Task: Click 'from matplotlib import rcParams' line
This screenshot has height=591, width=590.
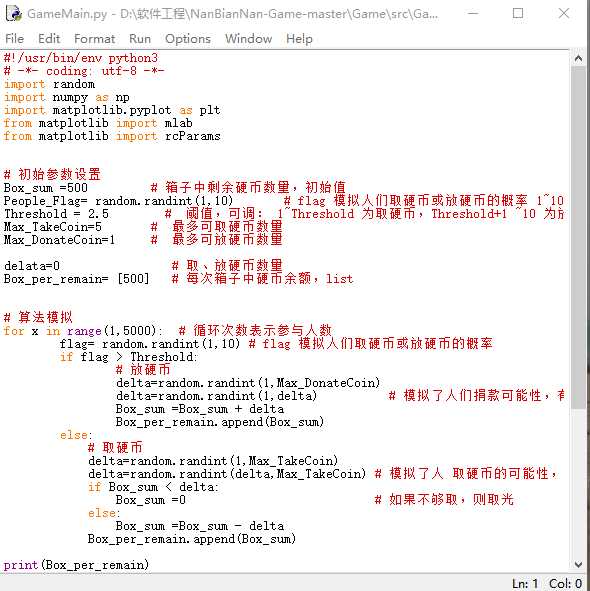Action: [x=112, y=136]
